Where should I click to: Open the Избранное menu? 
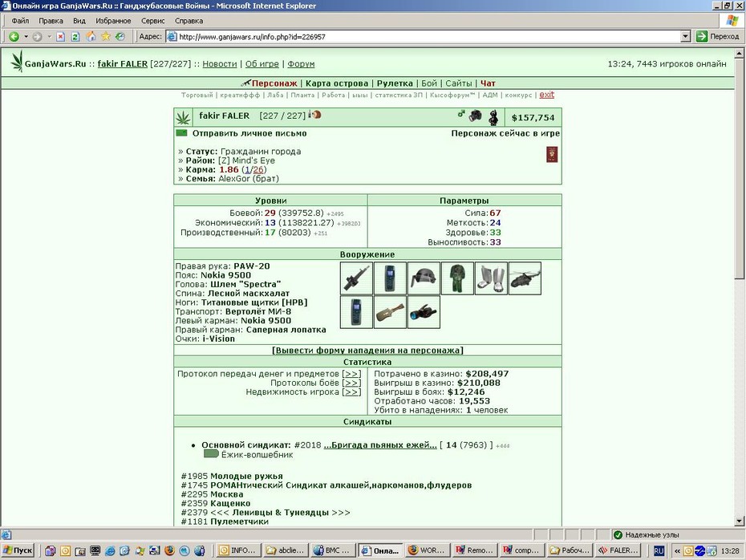click(113, 21)
